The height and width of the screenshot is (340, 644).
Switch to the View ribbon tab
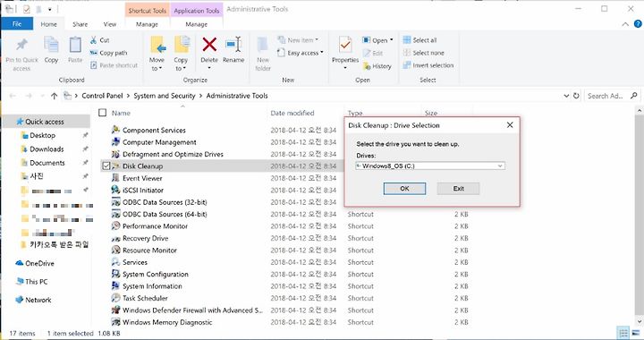[110, 24]
